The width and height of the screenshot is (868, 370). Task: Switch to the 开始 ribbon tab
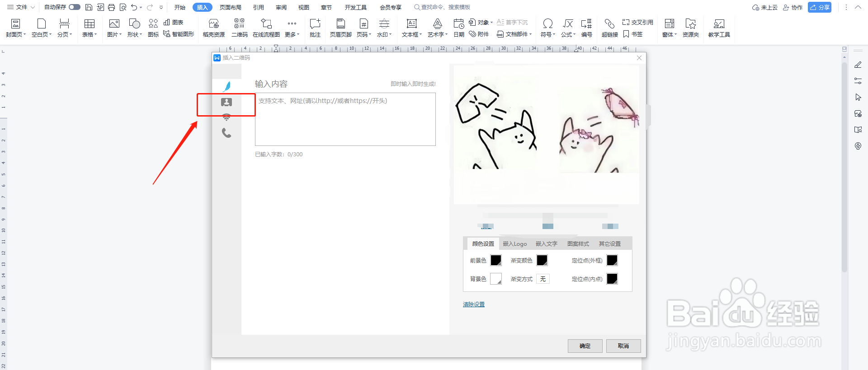coord(180,7)
